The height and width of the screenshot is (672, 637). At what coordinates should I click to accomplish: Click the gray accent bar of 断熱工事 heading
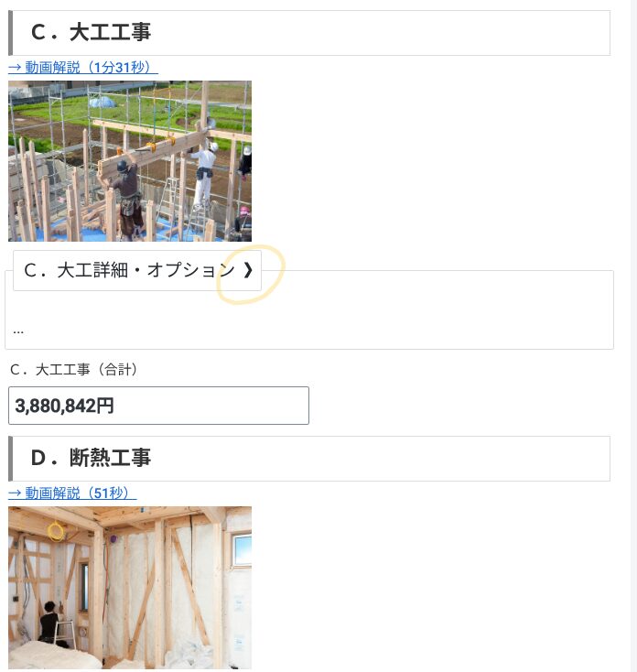click(x=11, y=459)
